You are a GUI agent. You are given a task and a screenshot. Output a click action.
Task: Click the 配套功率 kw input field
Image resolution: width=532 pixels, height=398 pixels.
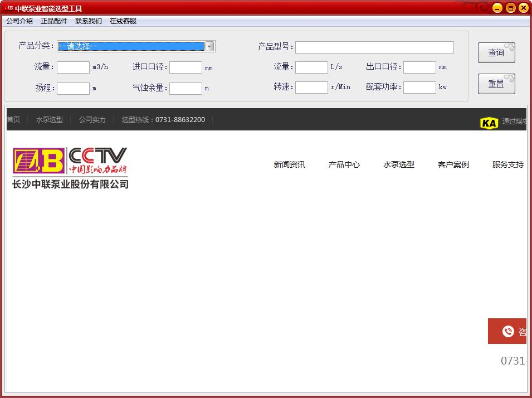coord(419,88)
